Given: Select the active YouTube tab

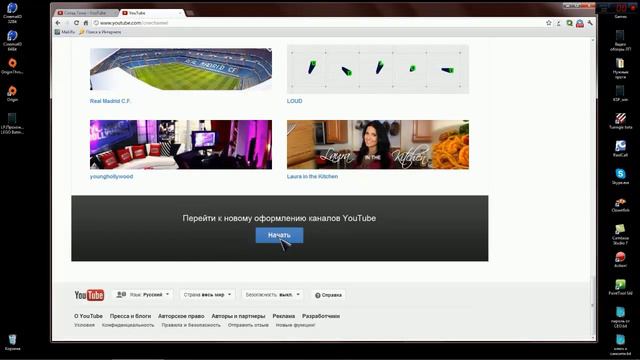Looking at the screenshot, I should (x=151, y=13).
